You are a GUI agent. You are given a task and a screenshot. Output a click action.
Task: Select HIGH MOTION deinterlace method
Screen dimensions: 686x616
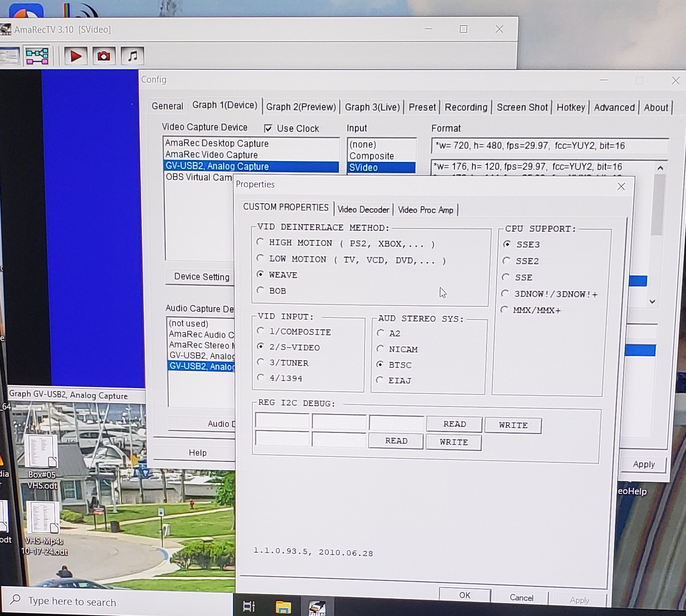260,242
